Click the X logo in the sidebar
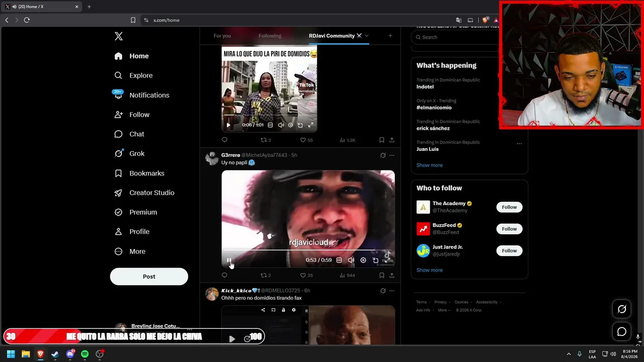 [x=119, y=36]
